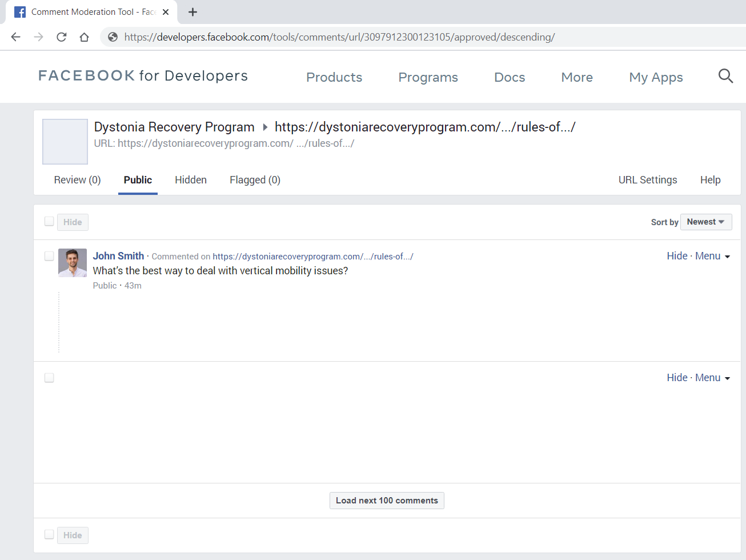Hide John Smith's comment
Screen dimensions: 746x560
point(677,256)
